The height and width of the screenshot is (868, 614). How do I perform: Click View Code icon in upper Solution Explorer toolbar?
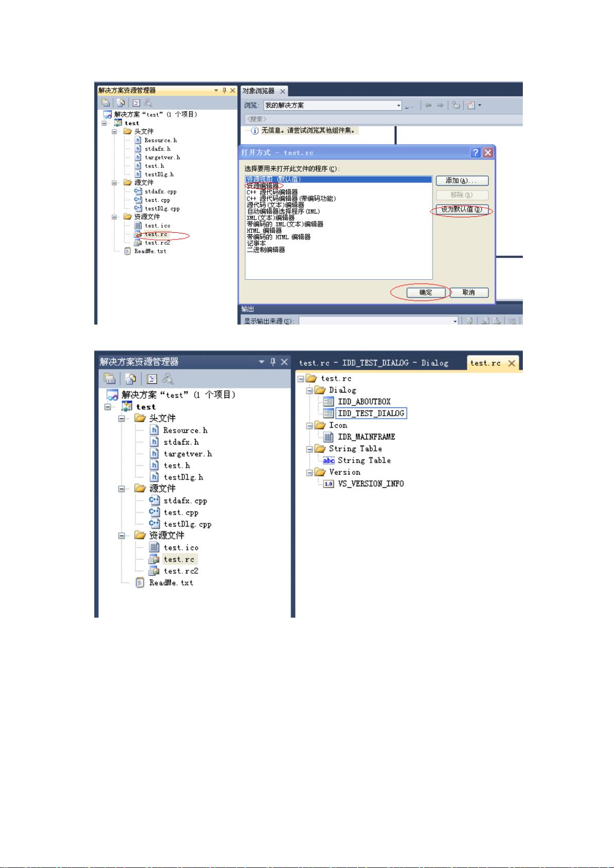pos(137,103)
